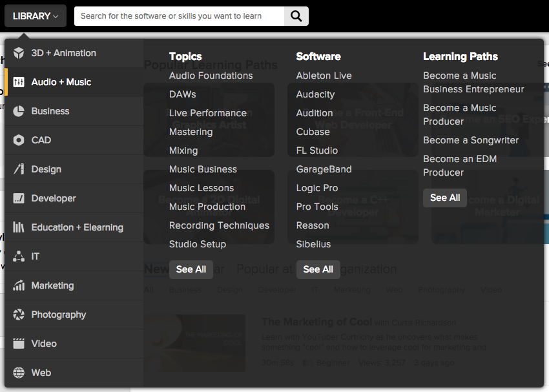Image resolution: width=549 pixels, height=392 pixels.
Task: Go to Music Business topic
Action: [203, 169]
